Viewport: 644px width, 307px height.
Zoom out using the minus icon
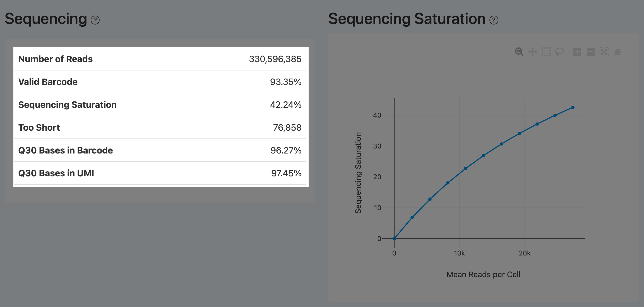pos(591,52)
